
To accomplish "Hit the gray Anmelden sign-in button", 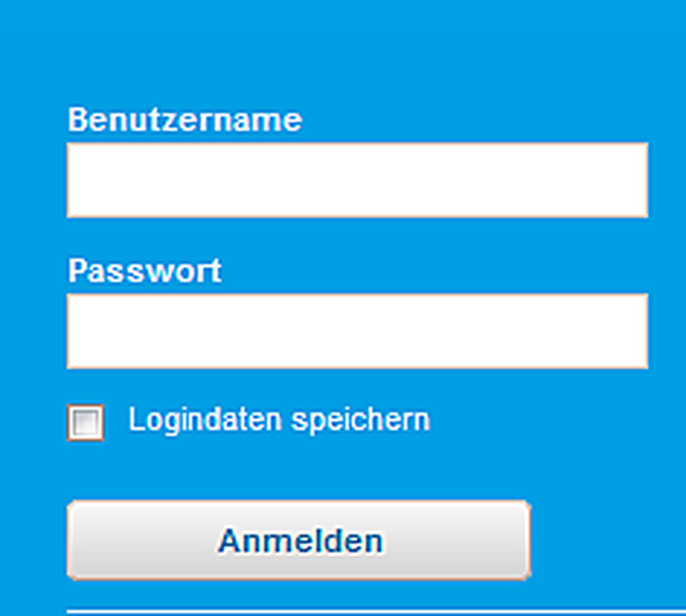I will click(x=299, y=541).
